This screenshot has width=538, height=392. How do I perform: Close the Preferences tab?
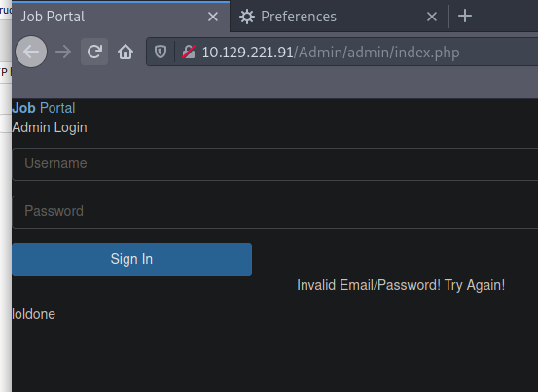[x=432, y=17]
